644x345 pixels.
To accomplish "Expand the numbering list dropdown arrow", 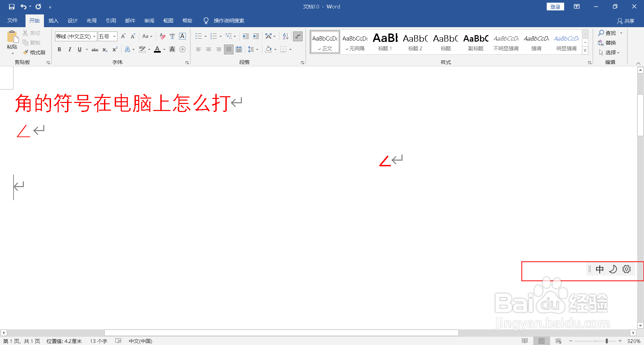I will pyautogui.click(x=221, y=36).
